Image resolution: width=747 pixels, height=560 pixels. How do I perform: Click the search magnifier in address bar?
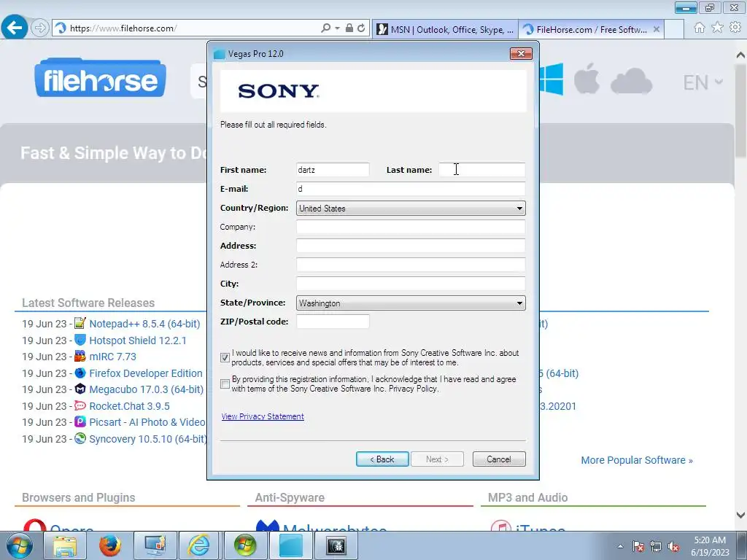click(x=326, y=28)
